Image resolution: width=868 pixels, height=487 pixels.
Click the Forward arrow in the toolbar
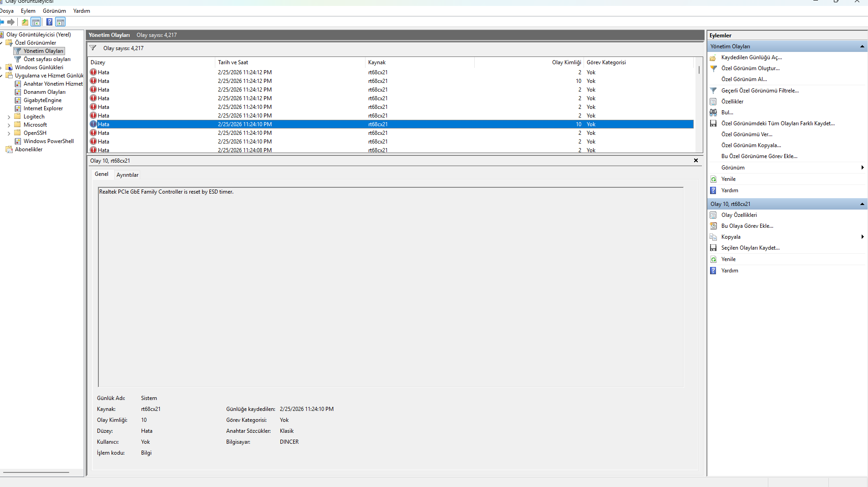pyautogui.click(x=11, y=22)
